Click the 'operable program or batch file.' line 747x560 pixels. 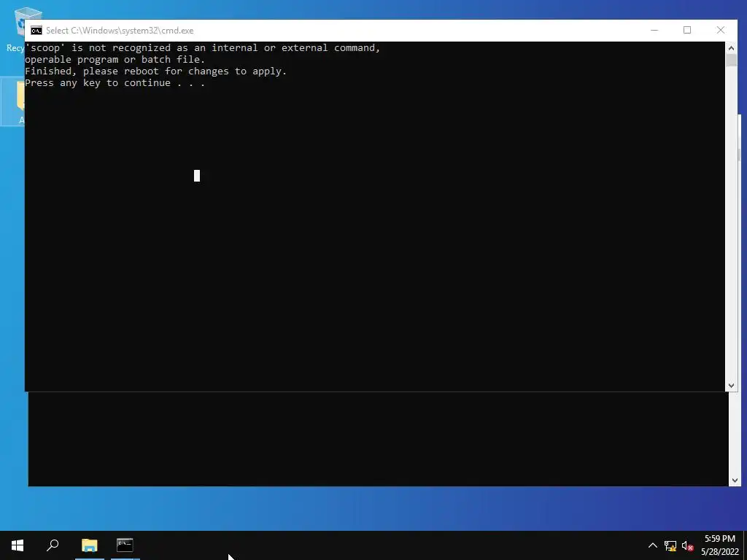[x=115, y=60]
